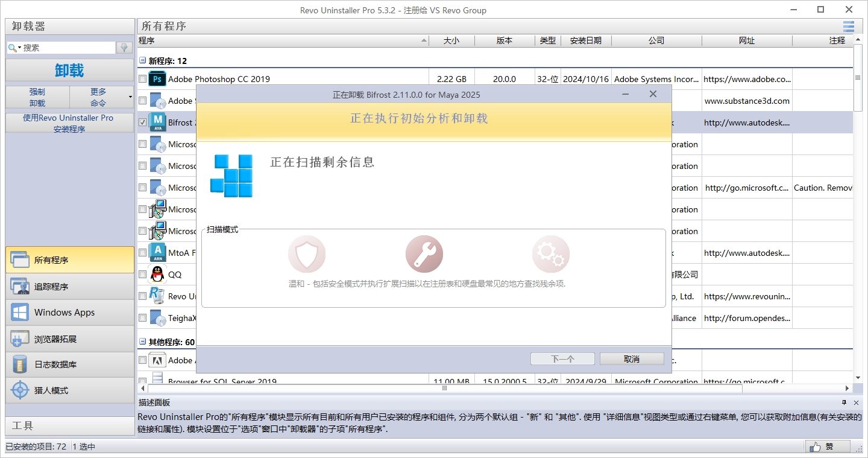This screenshot has height=458, width=868.
Task: Close the 描述面板 description panel
Action: 857,402
